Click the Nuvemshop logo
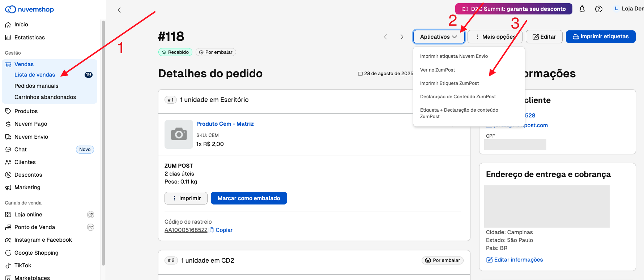Viewport: 644px width, 280px height. coord(29,9)
